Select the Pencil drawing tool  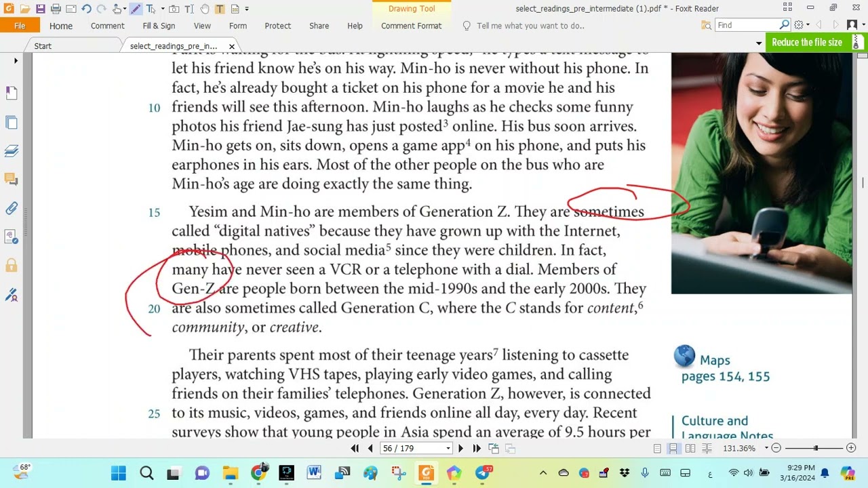point(136,9)
